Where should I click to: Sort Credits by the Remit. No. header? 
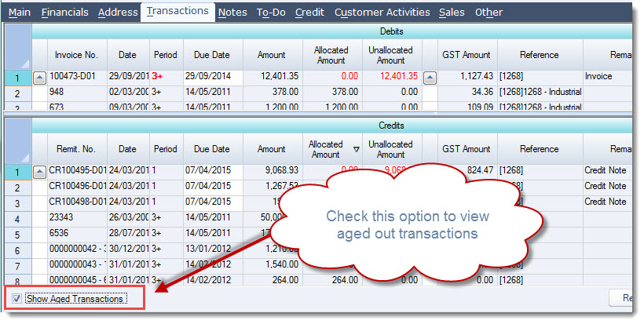77,149
